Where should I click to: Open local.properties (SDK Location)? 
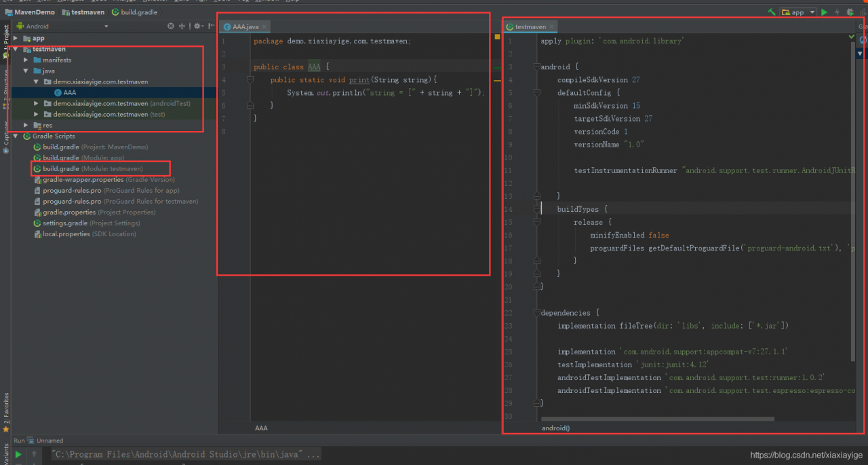85,234
